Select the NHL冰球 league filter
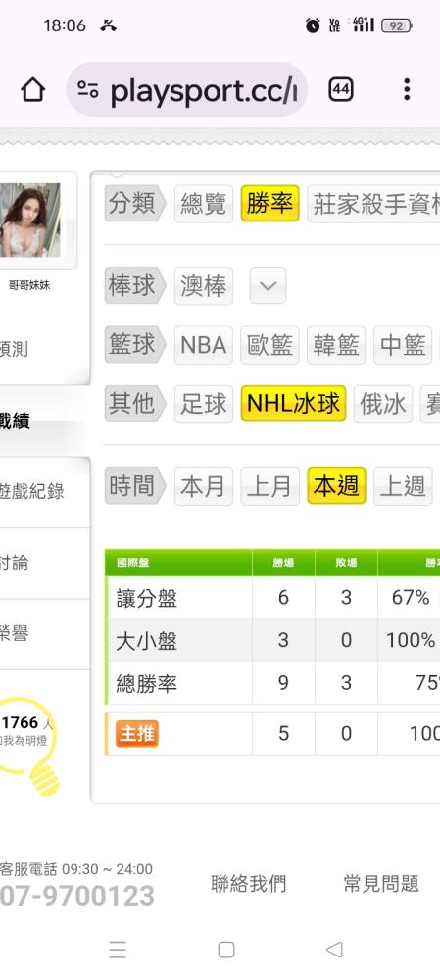This screenshot has height=980, width=440. coord(293,404)
